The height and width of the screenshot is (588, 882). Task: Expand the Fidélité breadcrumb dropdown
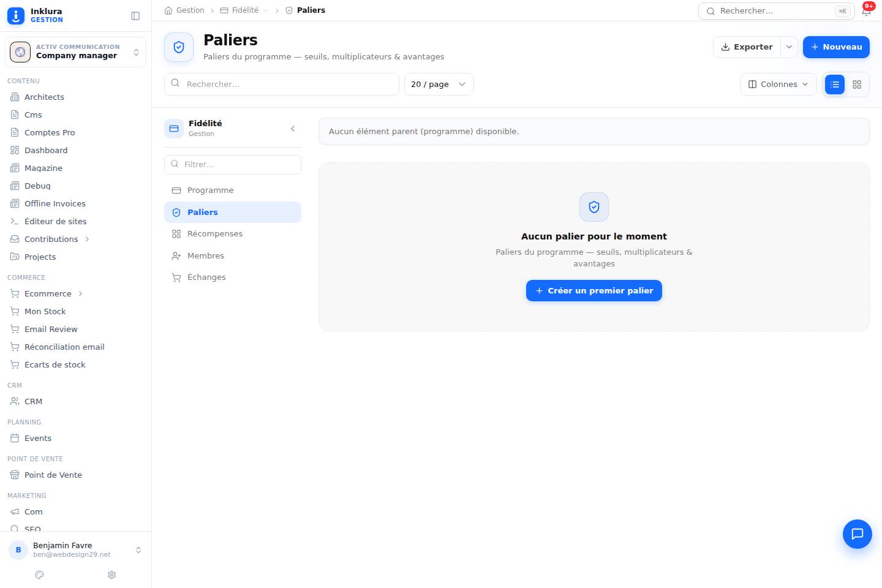click(x=266, y=10)
